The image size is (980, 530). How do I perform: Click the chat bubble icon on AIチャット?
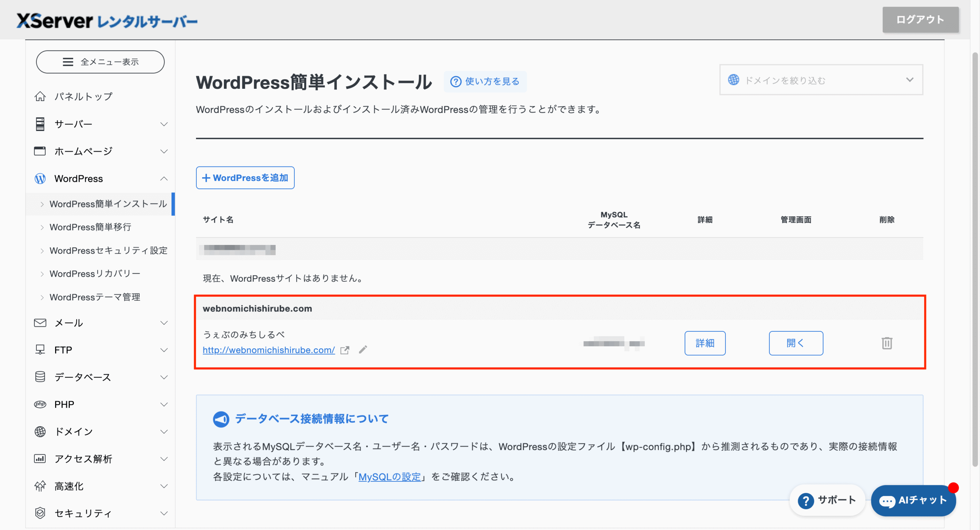point(887,501)
